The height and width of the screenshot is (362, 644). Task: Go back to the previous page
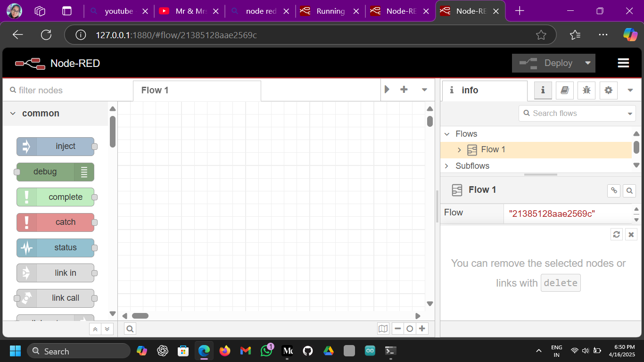(x=17, y=35)
